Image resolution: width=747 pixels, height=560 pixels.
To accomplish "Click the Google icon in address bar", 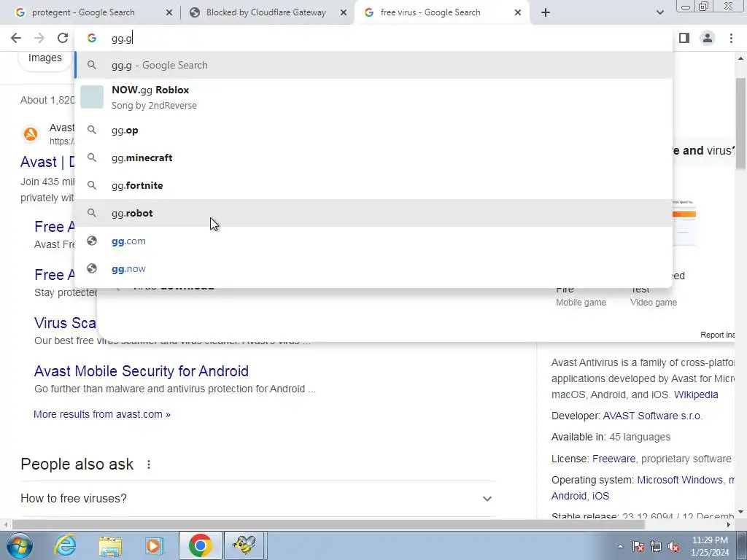I will click(x=92, y=38).
